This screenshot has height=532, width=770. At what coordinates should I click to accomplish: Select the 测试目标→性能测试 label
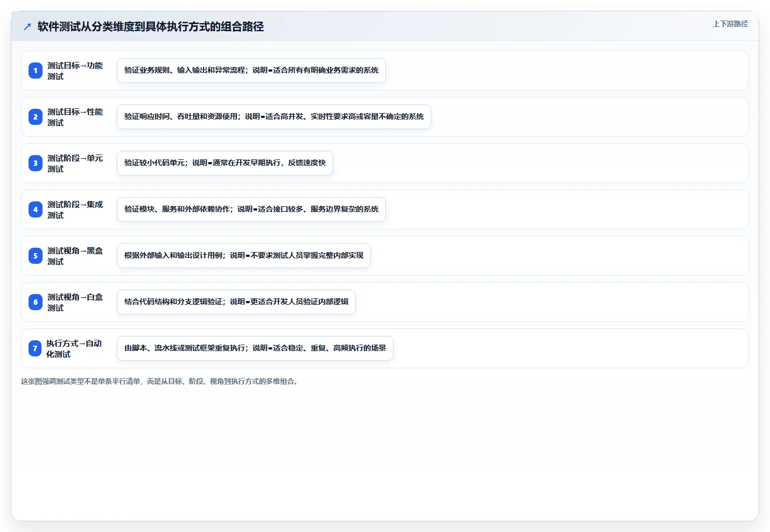(75, 117)
